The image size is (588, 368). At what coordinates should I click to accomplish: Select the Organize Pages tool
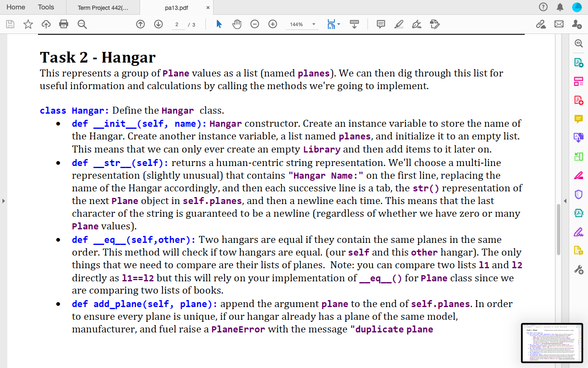(x=579, y=81)
